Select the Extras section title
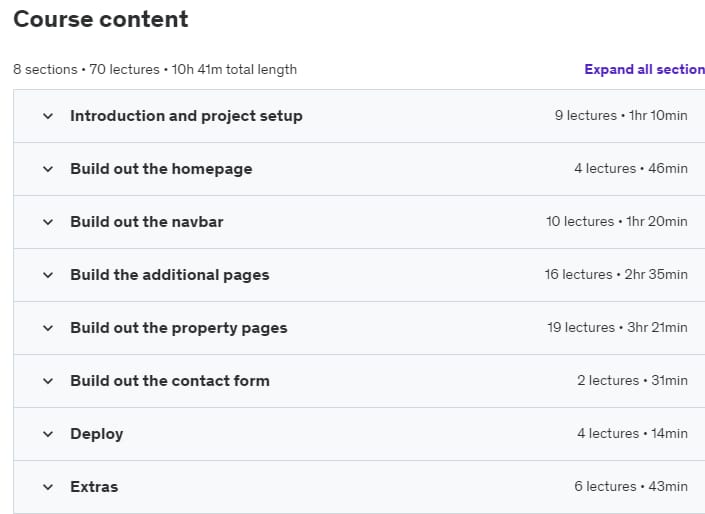The image size is (705, 514). (94, 487)
